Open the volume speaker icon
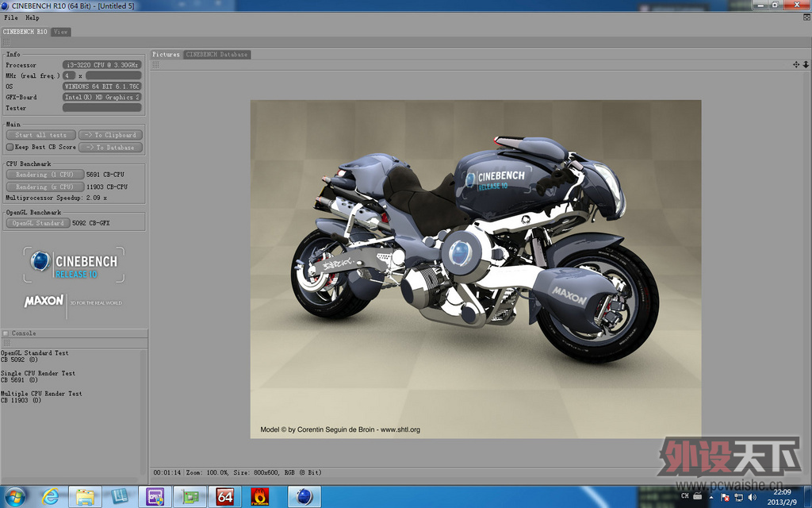Viewport: 812px width, 508px height. 752,498
